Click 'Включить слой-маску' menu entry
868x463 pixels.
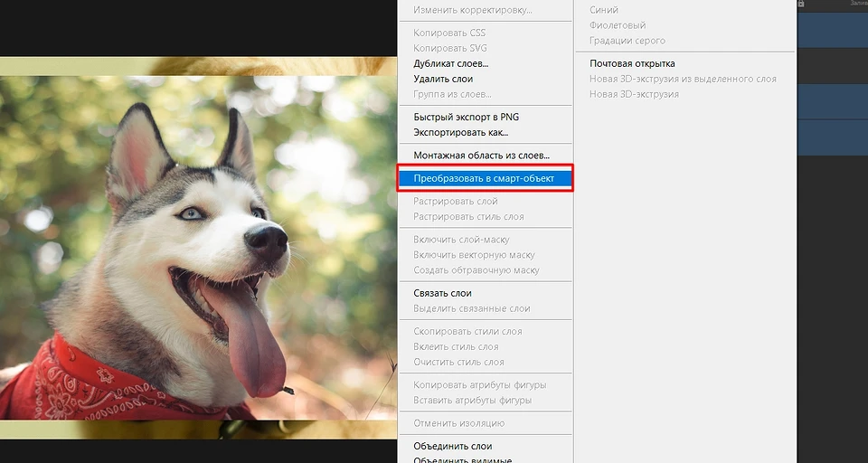click(x=461, y=240)
